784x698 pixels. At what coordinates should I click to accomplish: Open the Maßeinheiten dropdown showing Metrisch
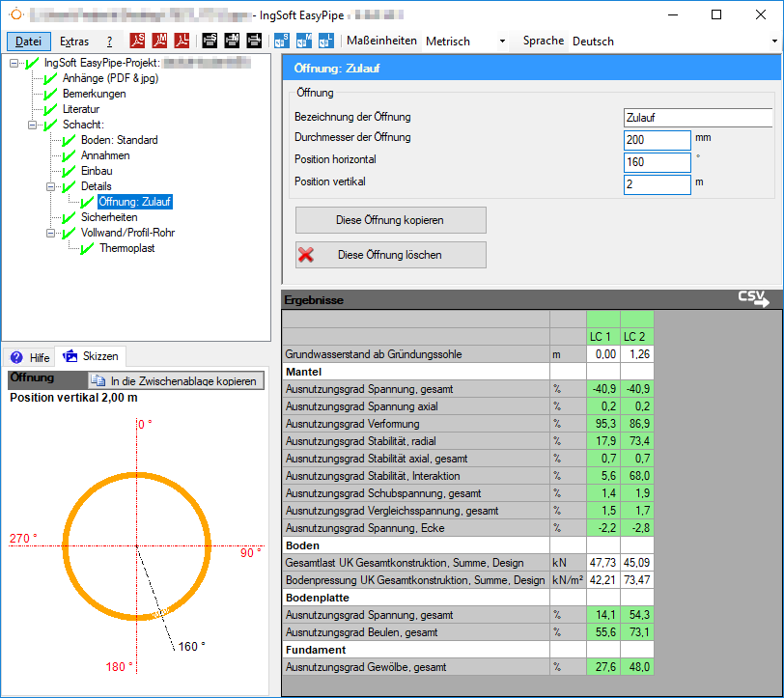click(465, 42)
